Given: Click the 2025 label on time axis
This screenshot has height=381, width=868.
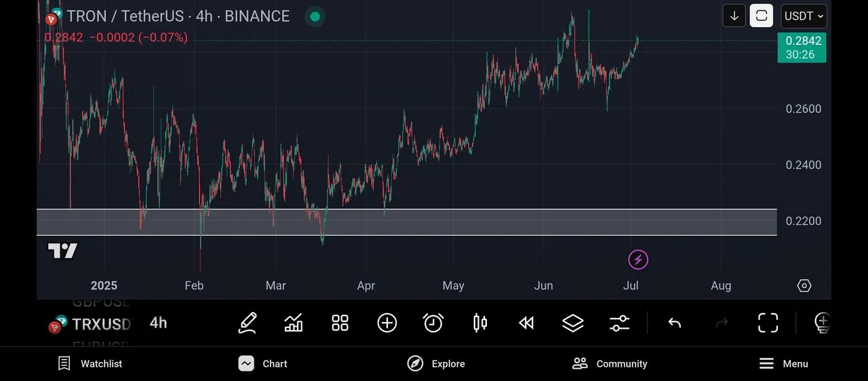Looking at the screenshot, I should (104, 285).
